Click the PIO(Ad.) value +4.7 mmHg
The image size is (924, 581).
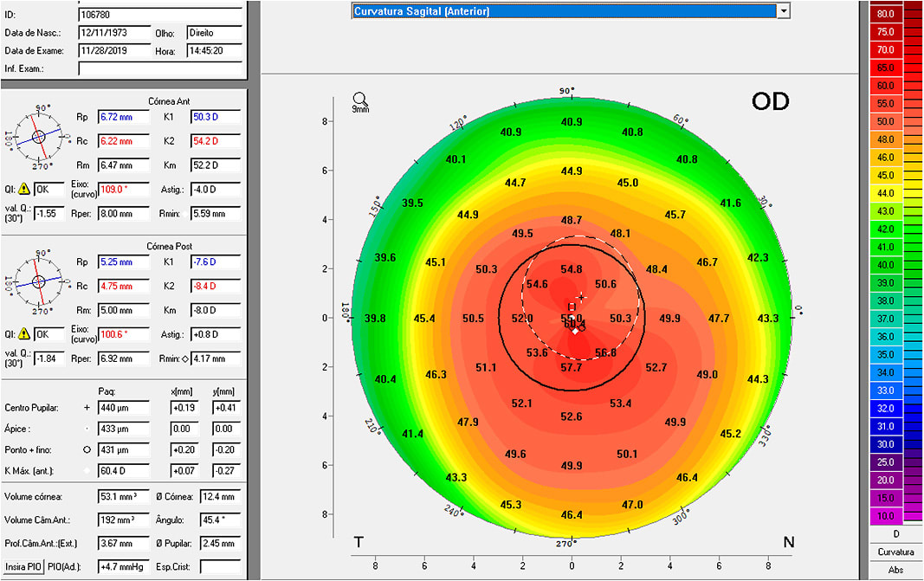click(x=124, y=567)
